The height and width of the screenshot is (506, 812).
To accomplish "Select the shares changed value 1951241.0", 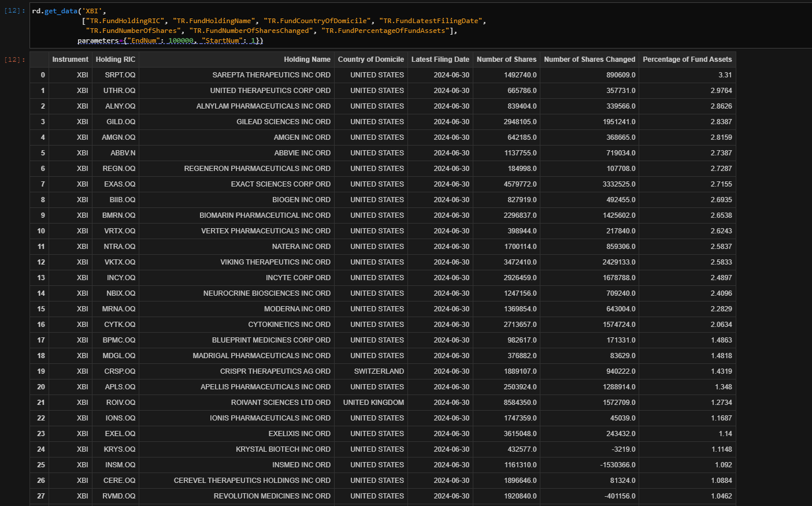I will tap(619, 122).
